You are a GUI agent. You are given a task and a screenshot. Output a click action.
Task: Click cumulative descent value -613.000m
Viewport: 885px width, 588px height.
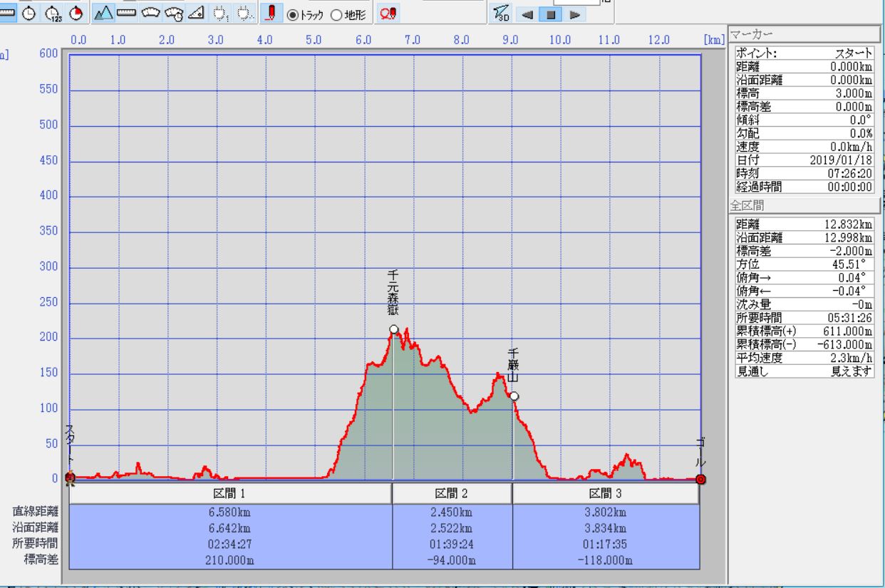pos(847,344)
